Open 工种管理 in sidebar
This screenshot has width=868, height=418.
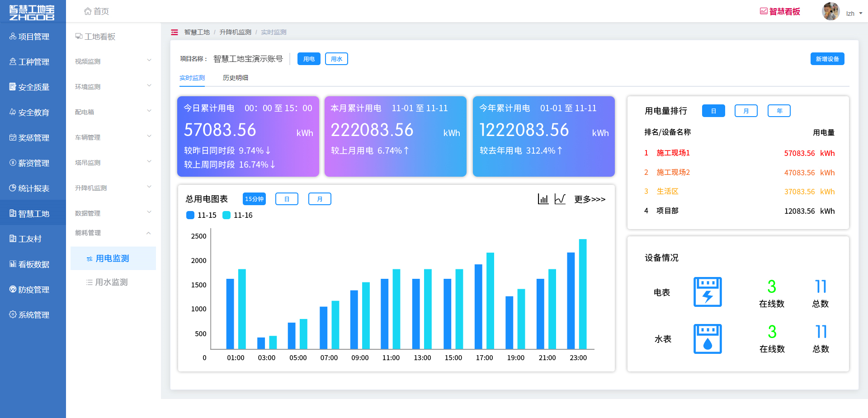(33, 62)
